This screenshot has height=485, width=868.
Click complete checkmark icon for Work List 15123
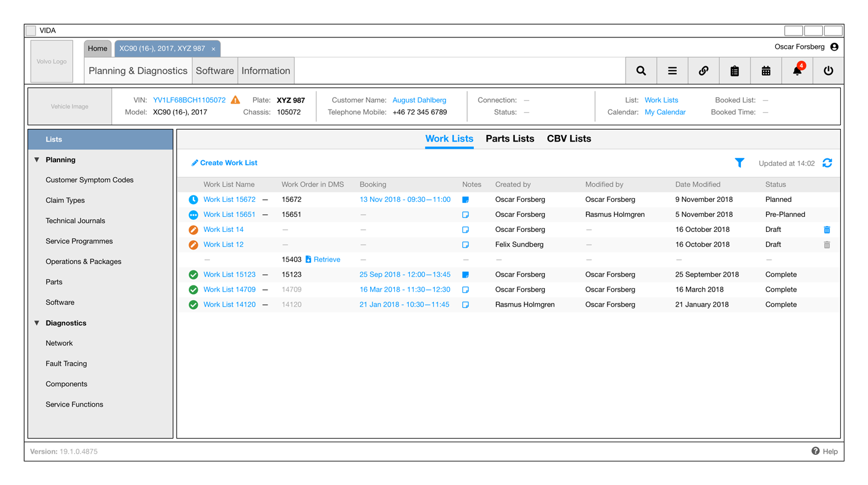[x=193, y=275]
